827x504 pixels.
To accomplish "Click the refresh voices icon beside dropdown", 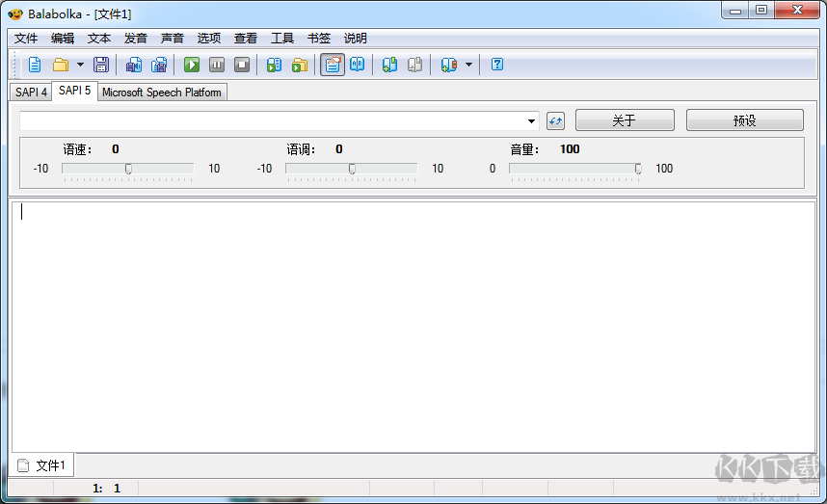I will click(x=555, y=120).
